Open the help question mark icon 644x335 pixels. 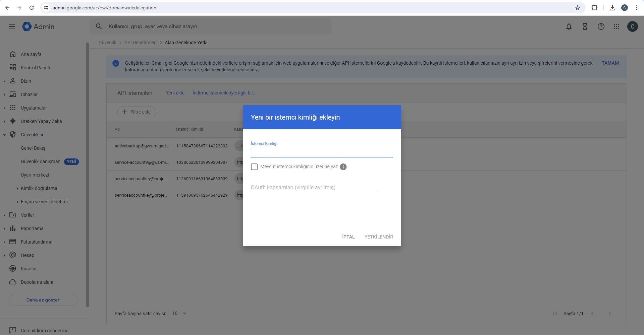click(601, 26)
